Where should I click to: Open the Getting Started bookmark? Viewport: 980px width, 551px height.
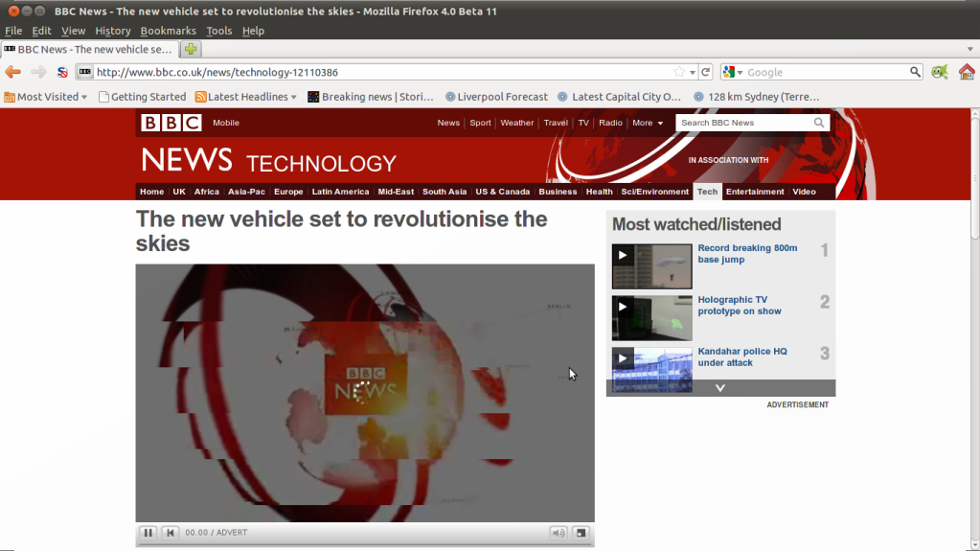143,97
